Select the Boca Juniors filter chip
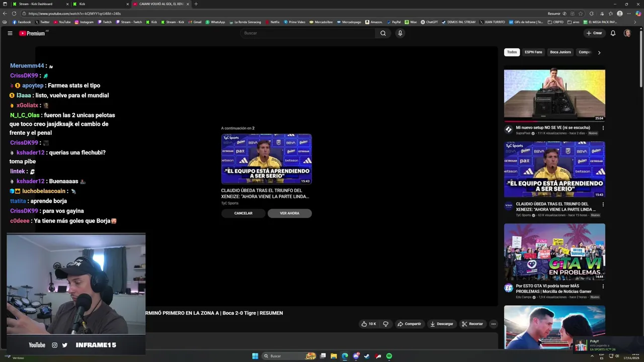Screen dimensions: 644x362 pos(560,52)
